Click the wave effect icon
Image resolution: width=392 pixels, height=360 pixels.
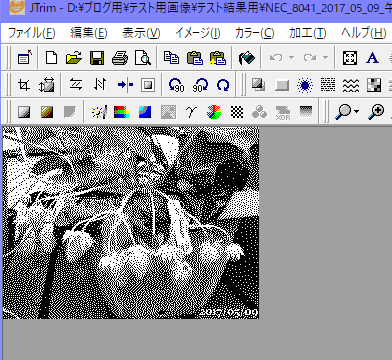point(351,85)
